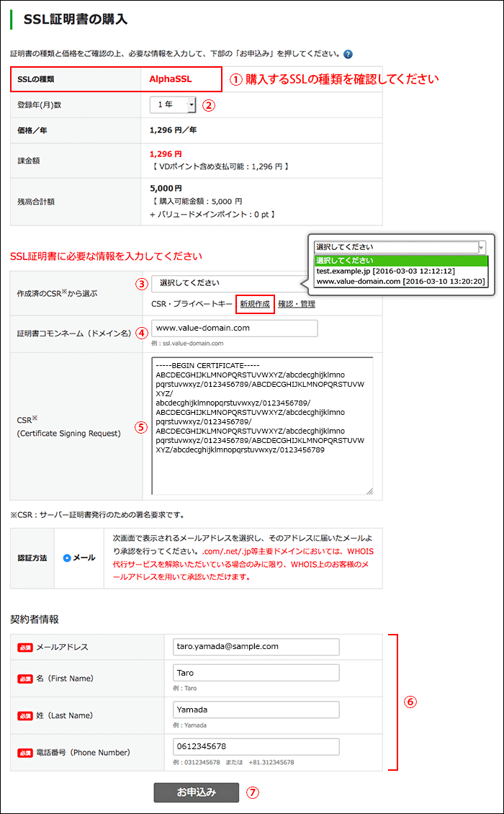The width and height of the screenshot is (504, 814).
Task: Select the メール authentication radio button
Action: tap(67, 558)
